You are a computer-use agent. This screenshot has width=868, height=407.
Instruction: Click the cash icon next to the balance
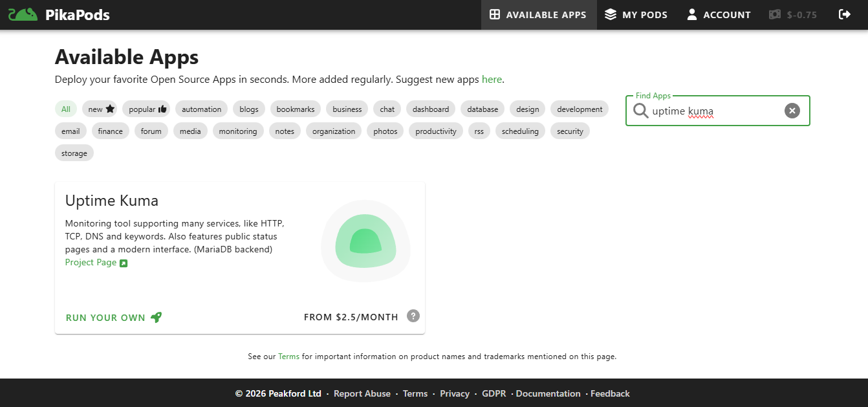[x=774, y=14]
